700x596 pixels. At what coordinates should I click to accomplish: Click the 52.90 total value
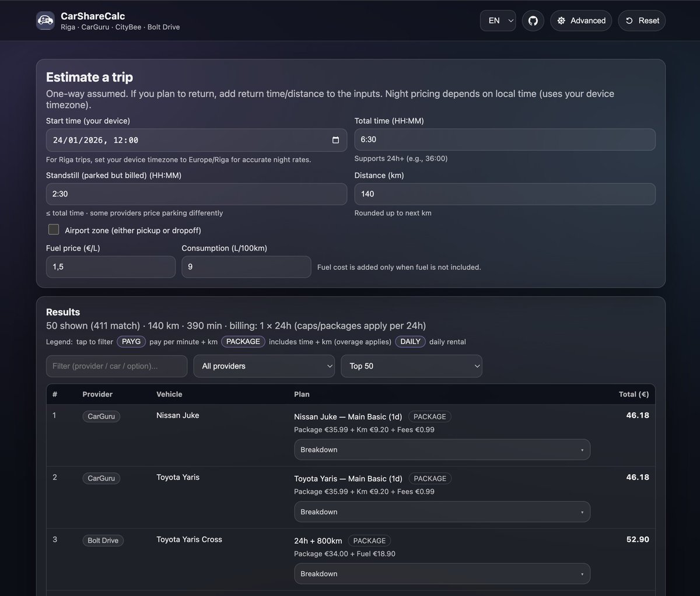click(x=638, y=539)
